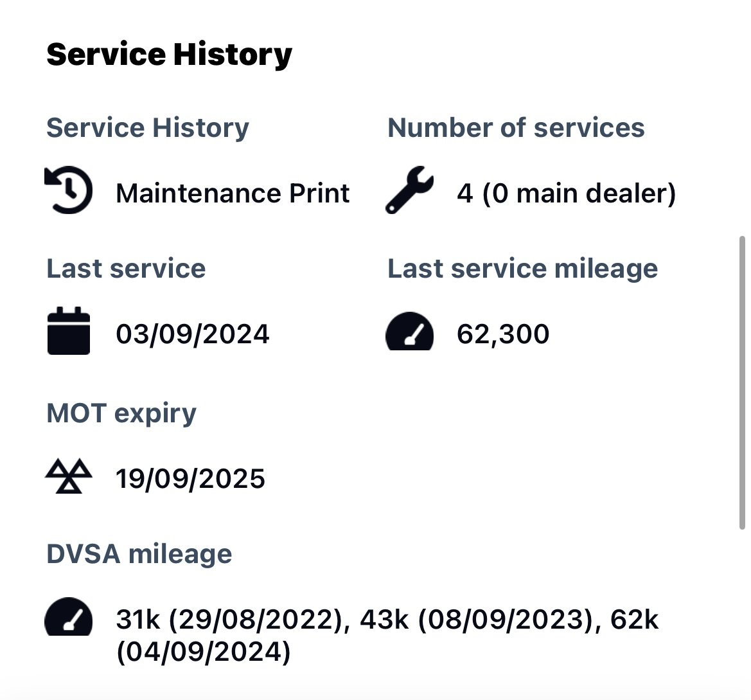The width and height of the screenshot is (751, 700).
Task: Select the Service History main heading
Action: 169,55
